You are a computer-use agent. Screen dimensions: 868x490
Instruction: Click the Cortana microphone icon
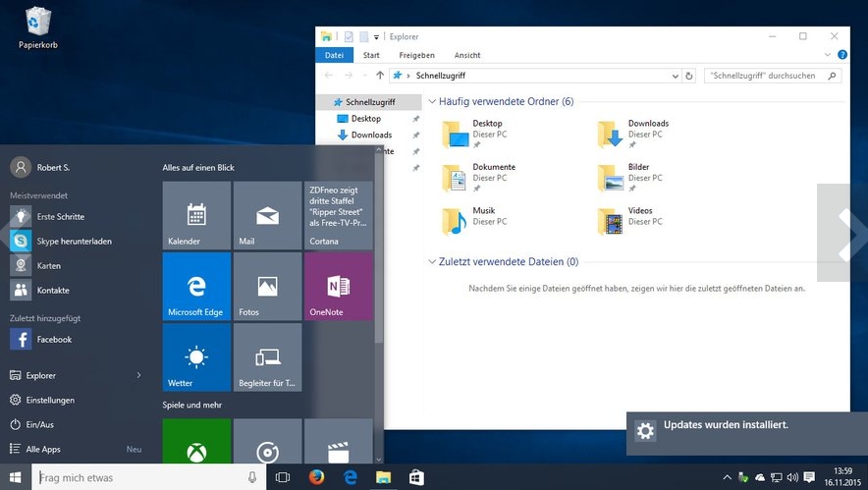pos(252,477)
